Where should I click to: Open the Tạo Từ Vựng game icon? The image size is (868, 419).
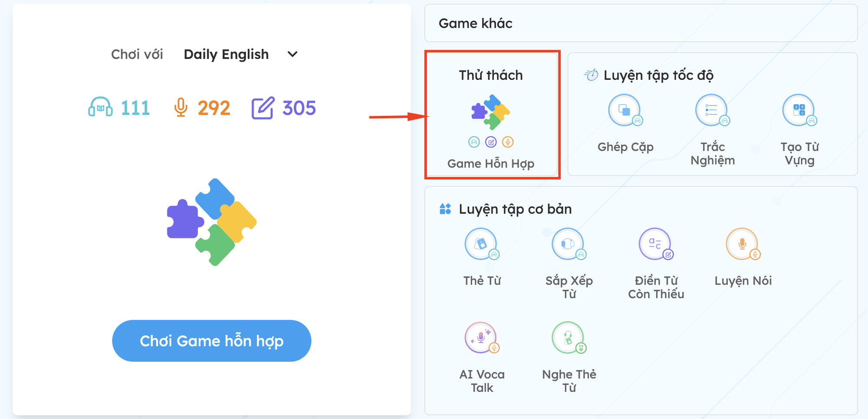point(799,110)
